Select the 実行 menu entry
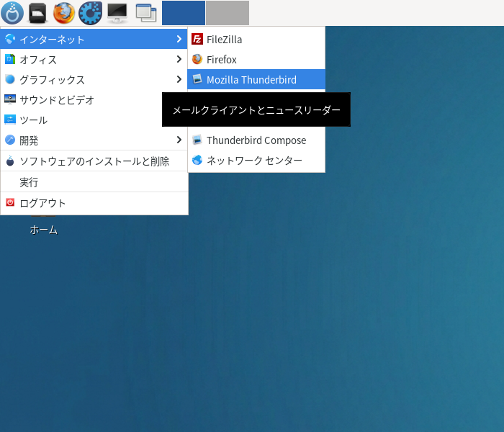The image size is (504, 432). pyautogui.click(x=94, y=182)
